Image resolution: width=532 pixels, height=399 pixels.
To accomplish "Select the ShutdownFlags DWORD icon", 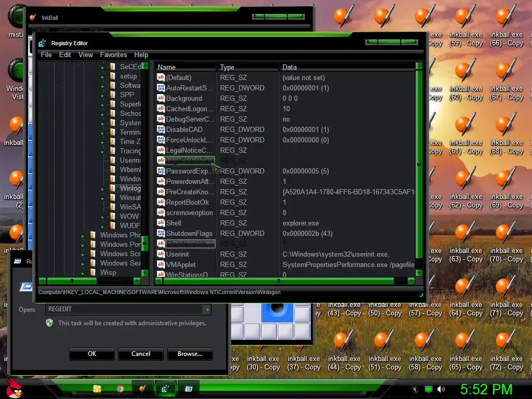I will point(161,233).
